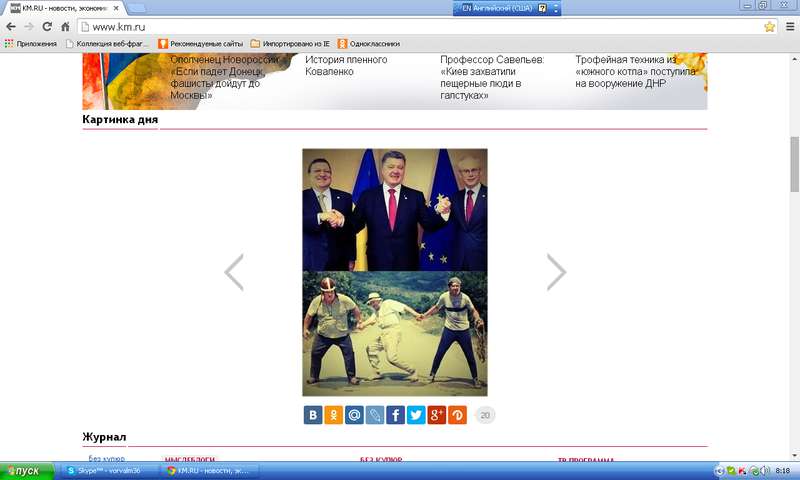Open Рекомендуемые сайты bookmark
Screen dimensions: 800x480
point(201,44)
